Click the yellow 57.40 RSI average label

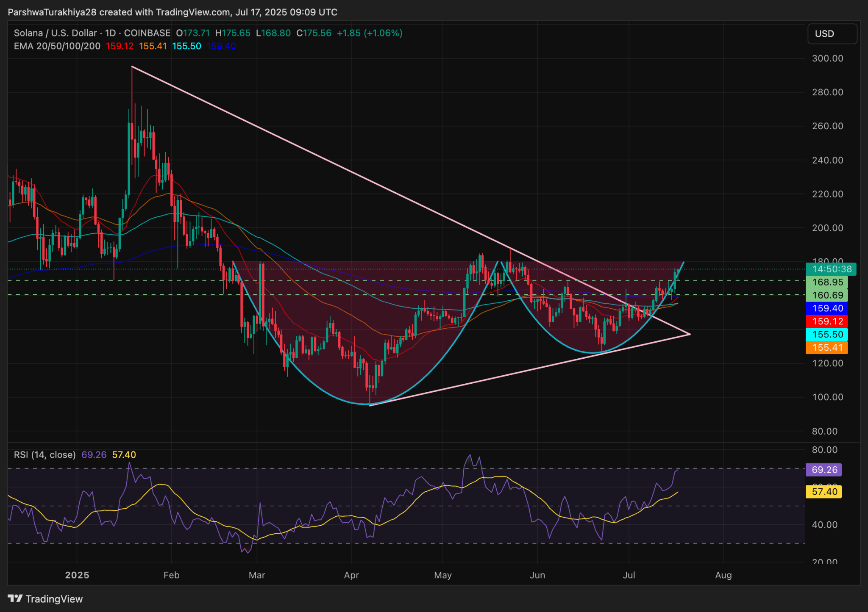823,492
